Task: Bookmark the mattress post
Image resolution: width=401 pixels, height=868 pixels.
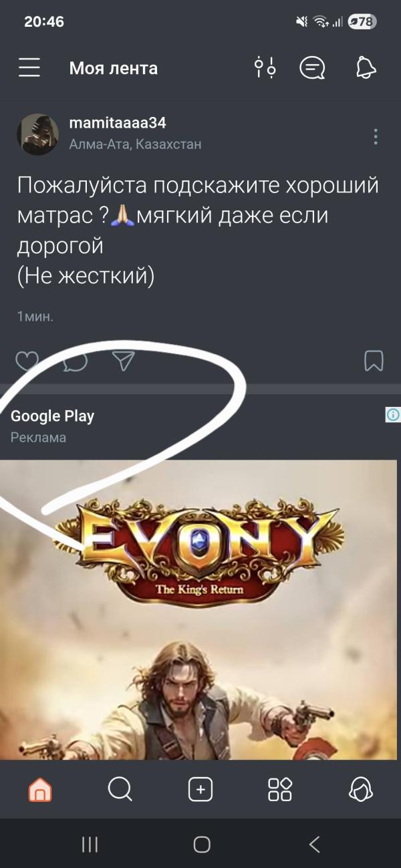Action: (374, 361)
